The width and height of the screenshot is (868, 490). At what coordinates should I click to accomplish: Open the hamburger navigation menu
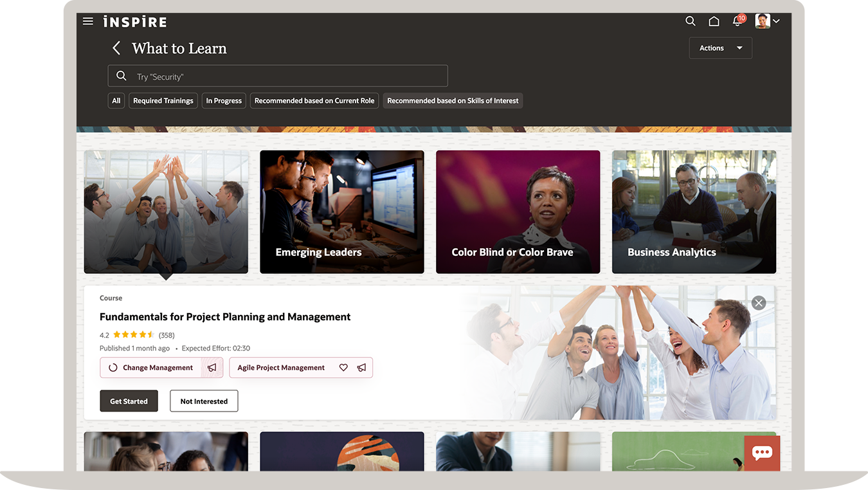tap(88, 21)
